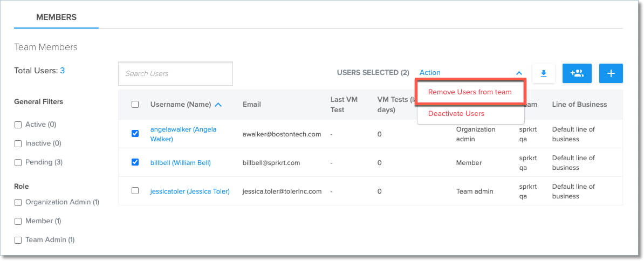Uncheck the angelawalker row checkbox
The image size is (644, 261).
(x=135, y=133)
